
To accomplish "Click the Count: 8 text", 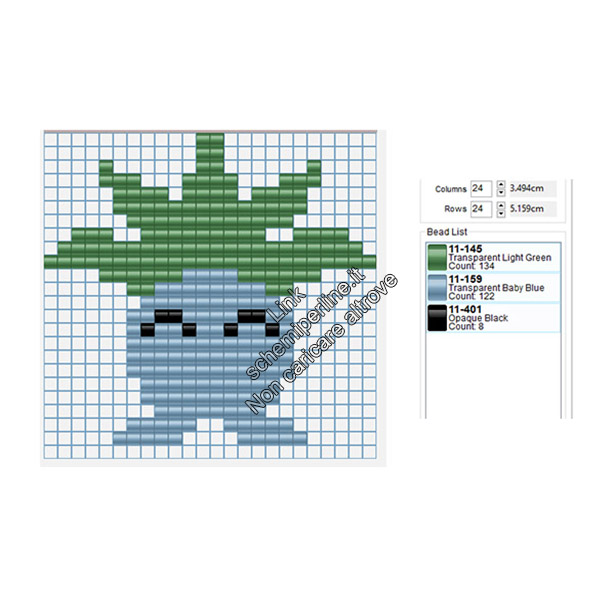I will pos(466,326).
